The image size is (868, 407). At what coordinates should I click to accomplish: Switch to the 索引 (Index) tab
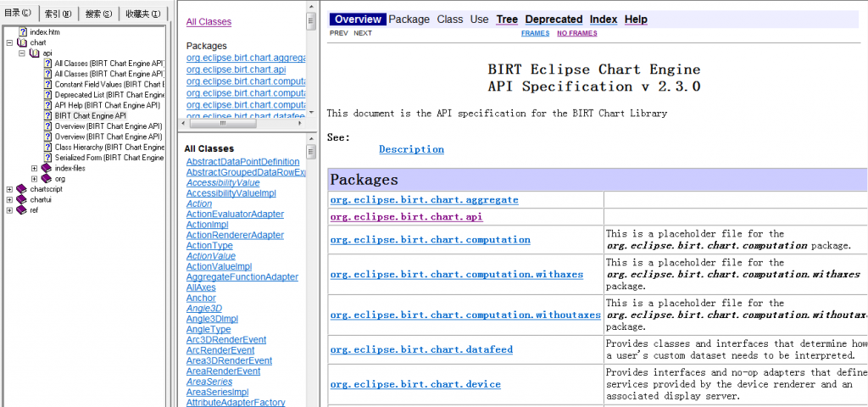pyautogui.click(x=58, y=14)
